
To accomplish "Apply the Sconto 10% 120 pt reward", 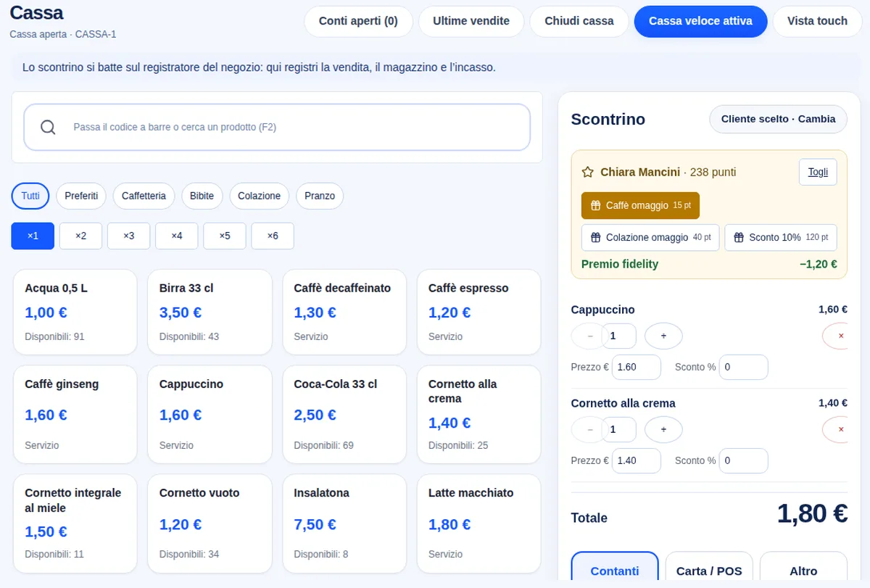I will [x=781, y=238].
